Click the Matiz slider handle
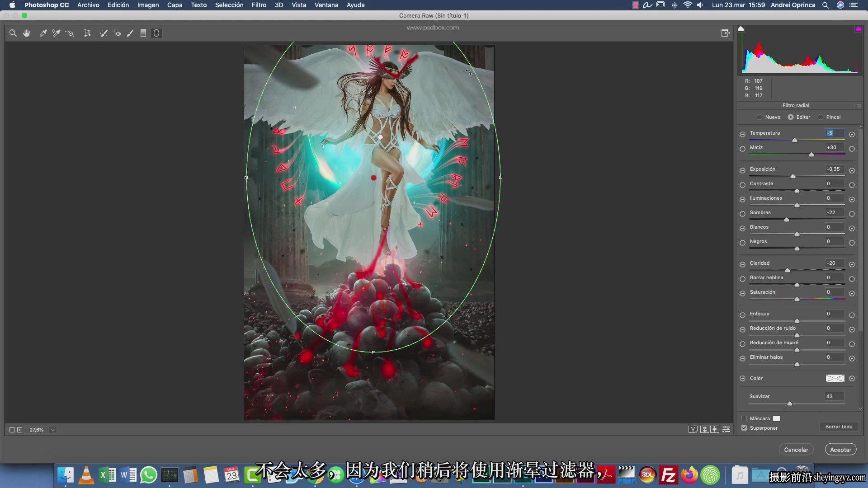This screenshot has width=868, height=488. 811,155
